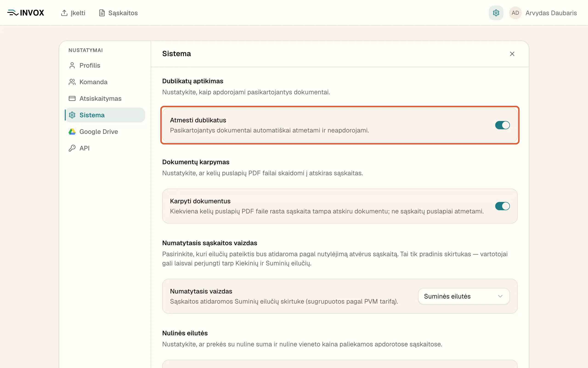Open the Numatytasis vaizdas dropdown

(x=464, y=296)
